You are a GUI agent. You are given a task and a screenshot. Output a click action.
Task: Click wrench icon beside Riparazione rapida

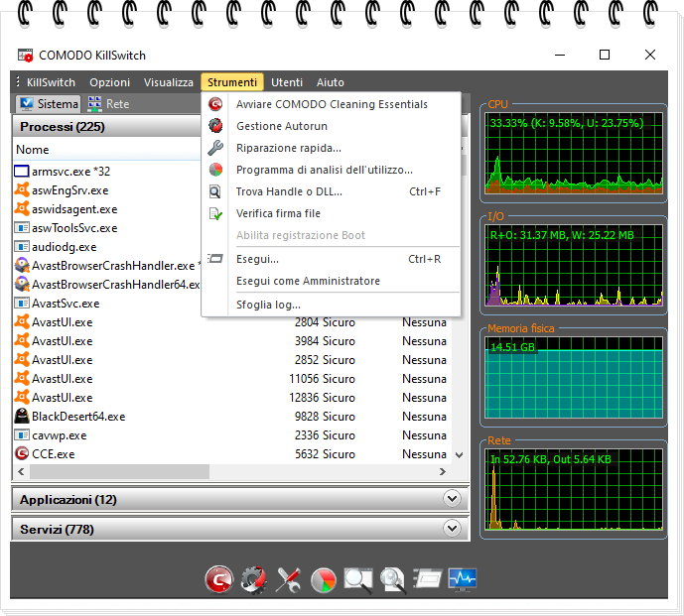(x=215, y=148)
